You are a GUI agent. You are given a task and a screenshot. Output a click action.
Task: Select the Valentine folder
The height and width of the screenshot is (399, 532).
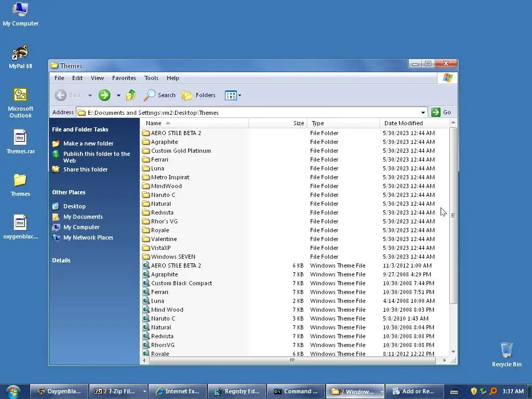pos(159,239)
